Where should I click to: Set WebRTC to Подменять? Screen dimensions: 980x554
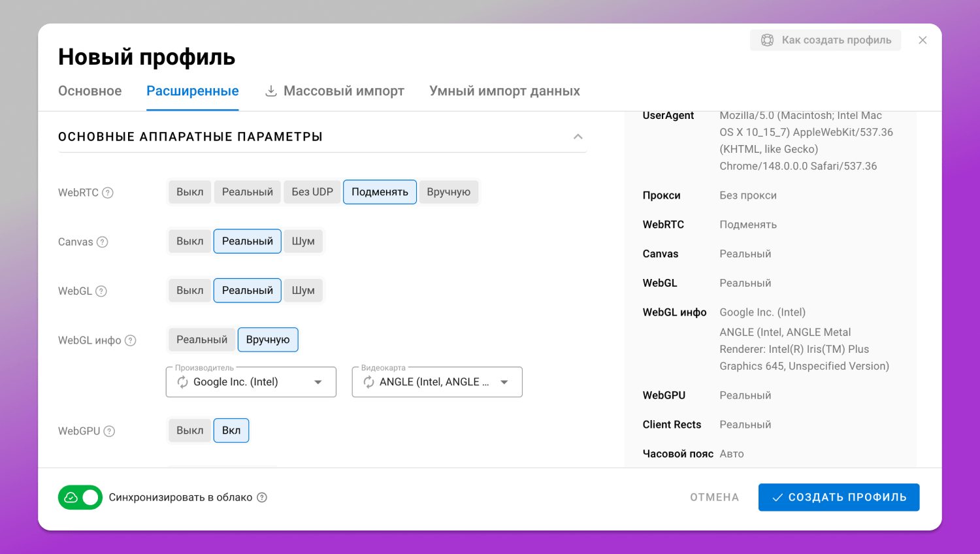pos(380,192)
